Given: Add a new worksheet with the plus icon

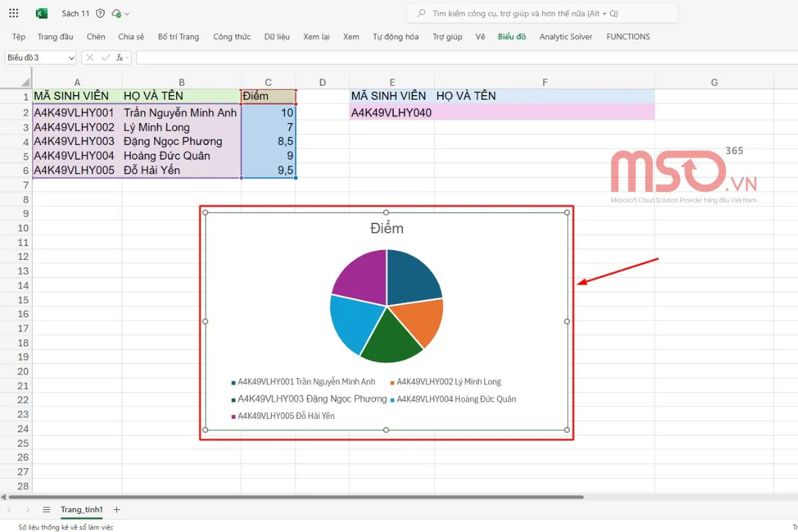Looking at the screenshot, I should [x=116, y=509].
